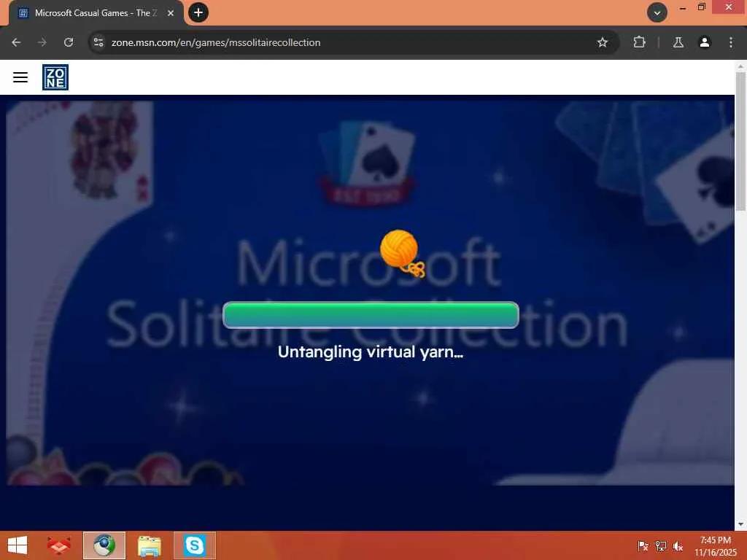The height and width of the screenshot is (560, 747).
Task: Open the hamburger menu on Zone page
Action: [x=20, y=77]
